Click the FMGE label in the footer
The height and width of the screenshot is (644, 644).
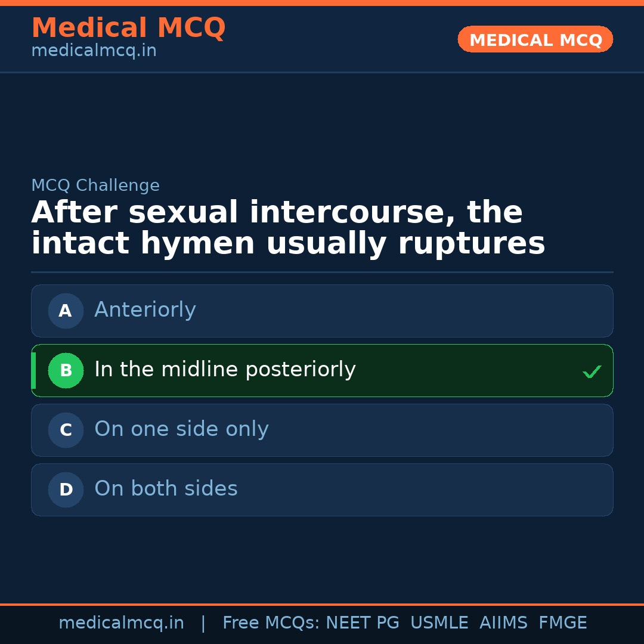562,623
